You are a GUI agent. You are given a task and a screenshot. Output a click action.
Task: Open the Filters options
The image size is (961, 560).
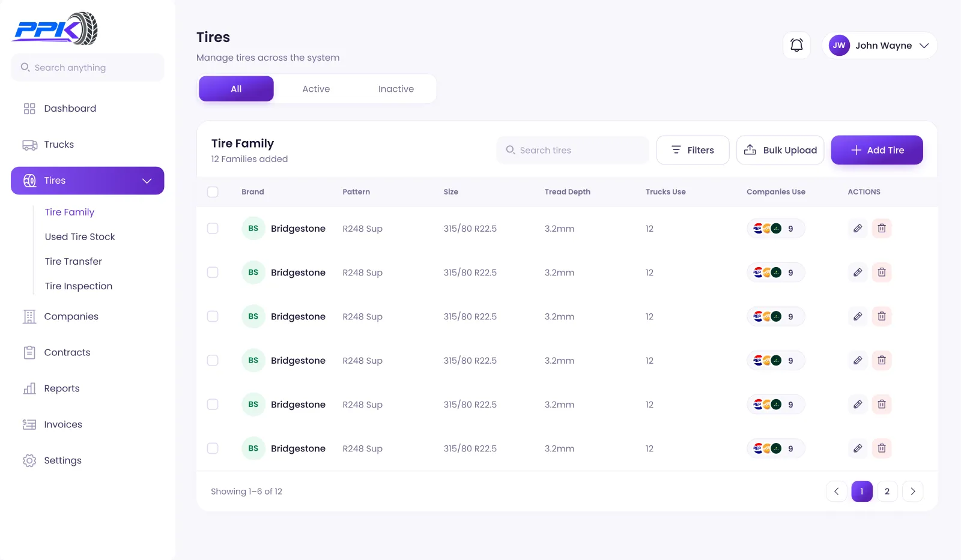click(693, 150)
